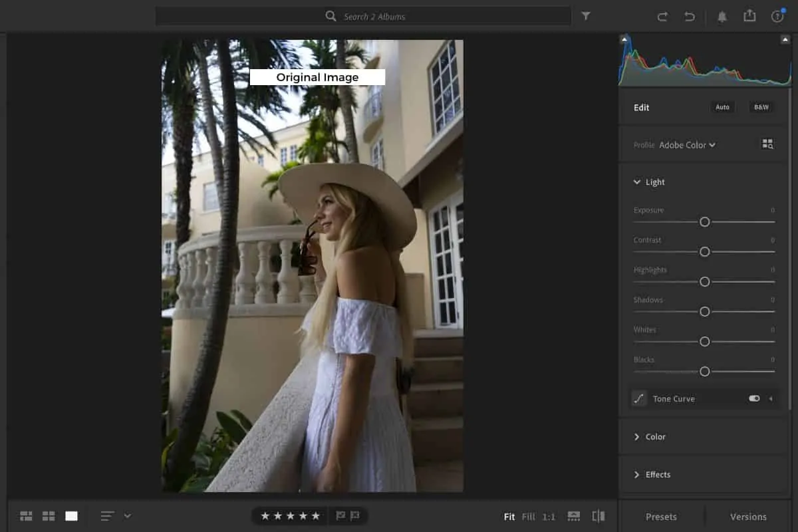Switch to the Presets panel

coord(662,516)
